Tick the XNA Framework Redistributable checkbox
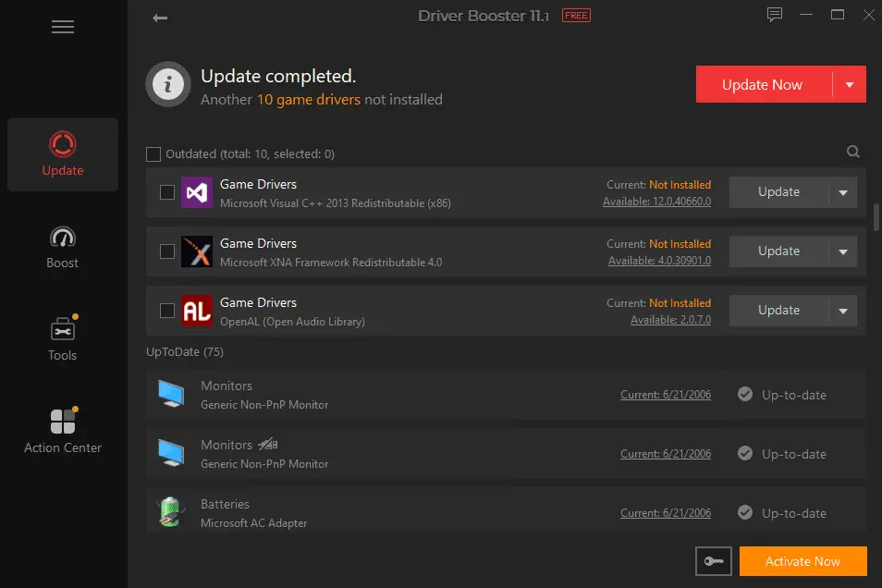This screenshot has height=588, width=882. tap(167, 251)
